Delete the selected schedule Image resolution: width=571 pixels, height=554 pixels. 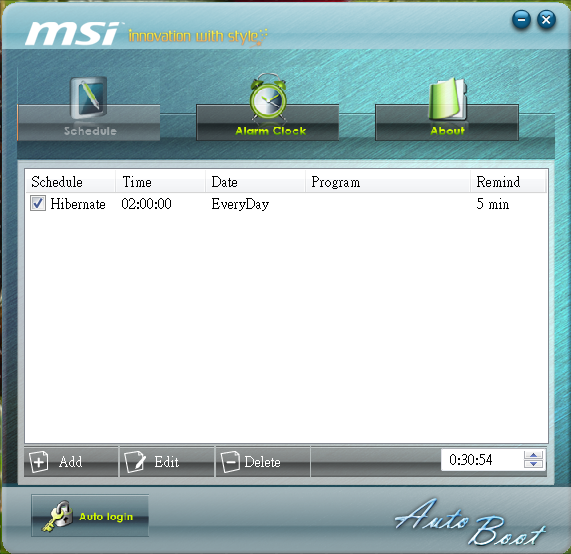(263, 462)
